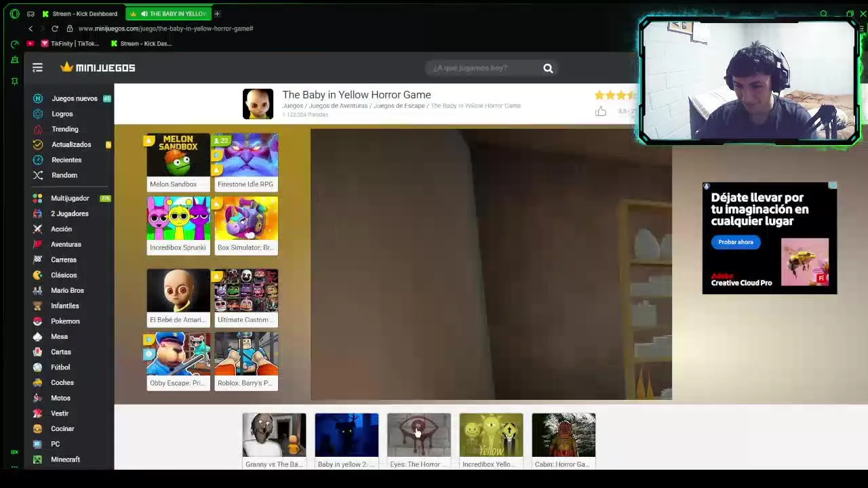The image size is (868, 488).
Task: Open the Minecraft category
Action: (65, 460)
